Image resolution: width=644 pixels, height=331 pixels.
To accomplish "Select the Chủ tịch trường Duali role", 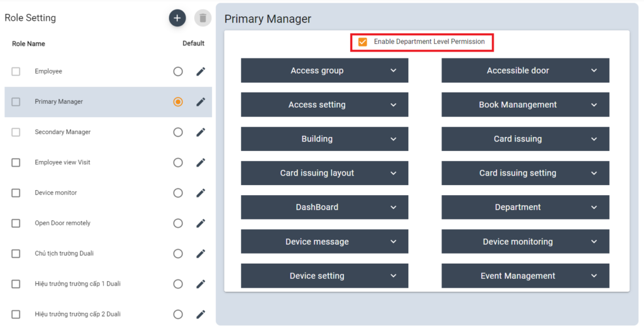I will click(x=64, y=254).
